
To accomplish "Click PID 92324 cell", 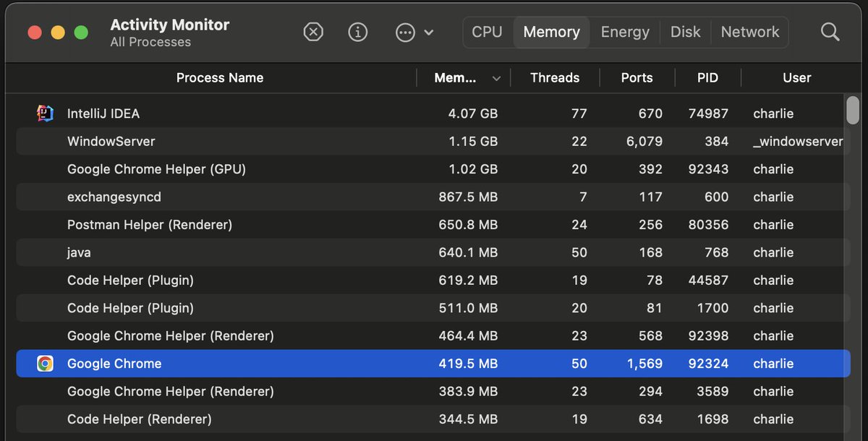I will click(x=708, y=364).
